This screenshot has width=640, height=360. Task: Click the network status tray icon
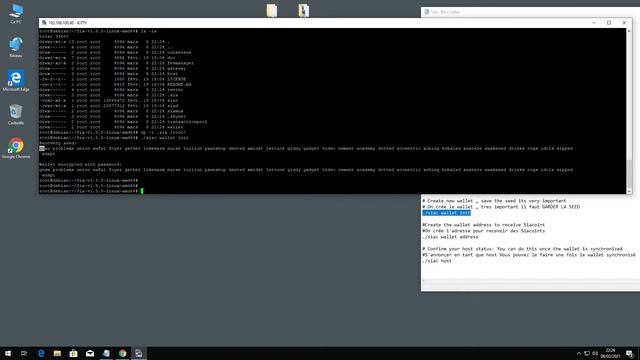[x=587, y=353]
